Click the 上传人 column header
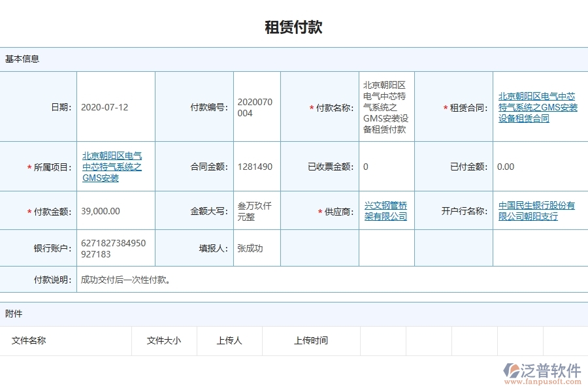 [x=229, y=340]
